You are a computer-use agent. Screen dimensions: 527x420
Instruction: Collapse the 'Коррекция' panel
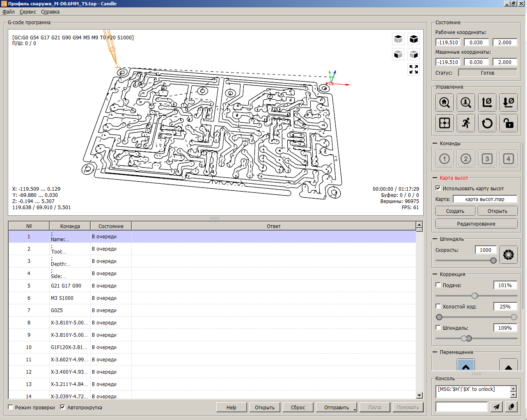click(x=435, y=274)
